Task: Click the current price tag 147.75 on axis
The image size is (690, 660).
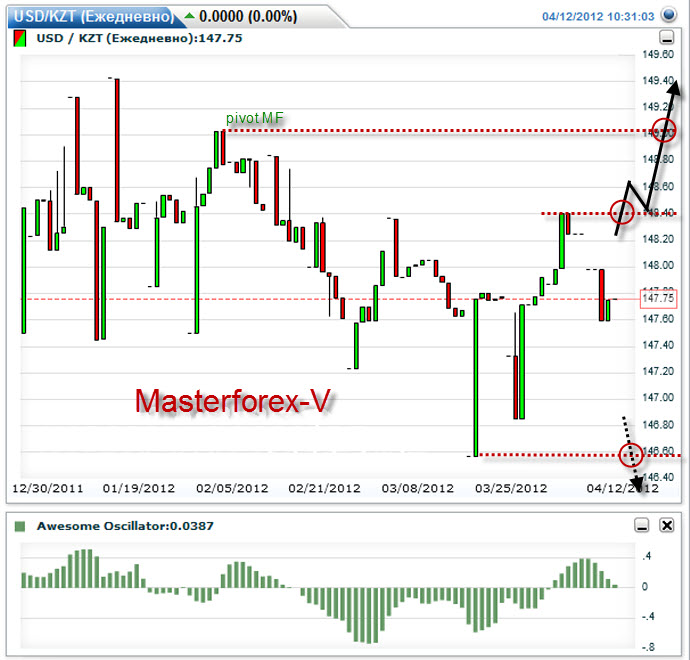Action: [x=658, y=299]
